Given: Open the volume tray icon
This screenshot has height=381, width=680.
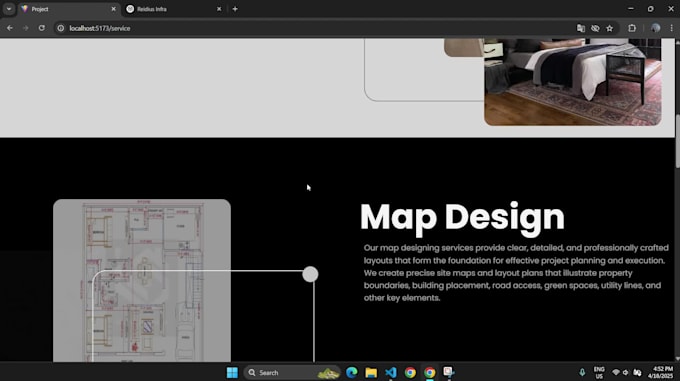Looking at the screenshot, I should [625, 372].
